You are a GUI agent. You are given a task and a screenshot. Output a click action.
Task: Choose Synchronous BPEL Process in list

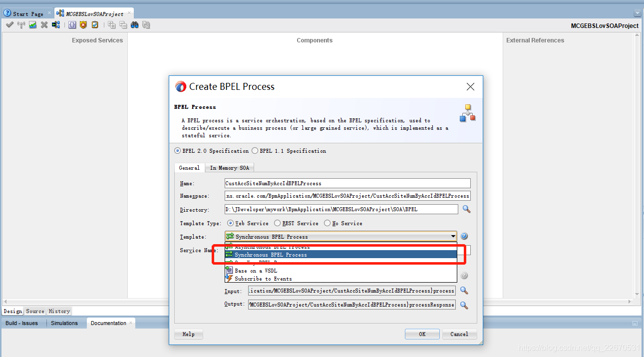coord(341,255)
